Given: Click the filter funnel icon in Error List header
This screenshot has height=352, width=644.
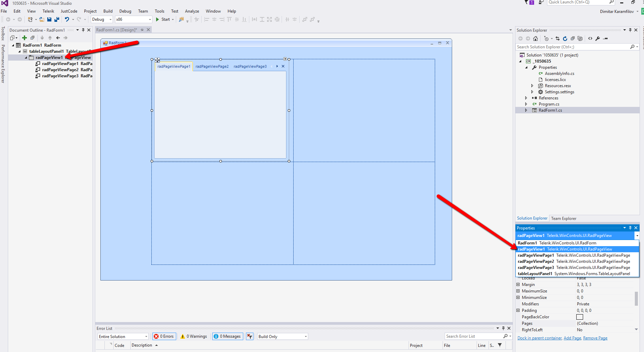Looking at the screenshot, I should 500,345.
